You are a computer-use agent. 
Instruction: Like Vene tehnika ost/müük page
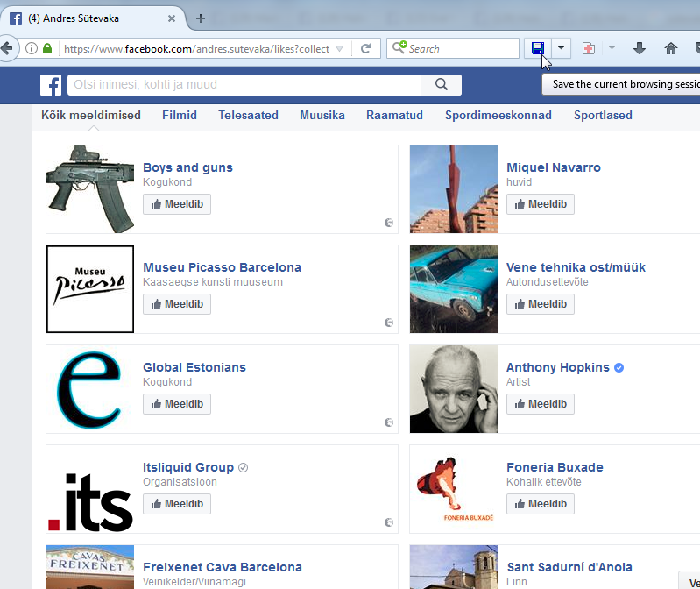click(541, 304)
